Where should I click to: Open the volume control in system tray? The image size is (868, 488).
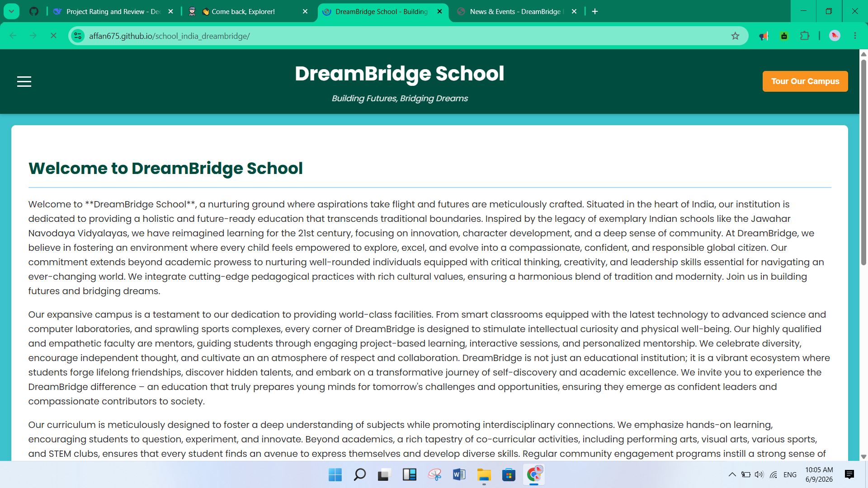[x=759, y=474]
